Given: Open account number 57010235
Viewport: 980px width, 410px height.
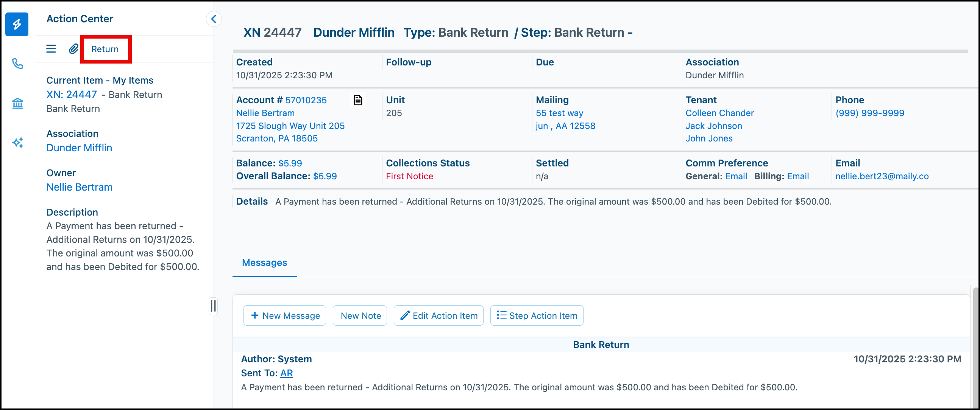Looking at the screenshot, I should [x=306, y=100].
